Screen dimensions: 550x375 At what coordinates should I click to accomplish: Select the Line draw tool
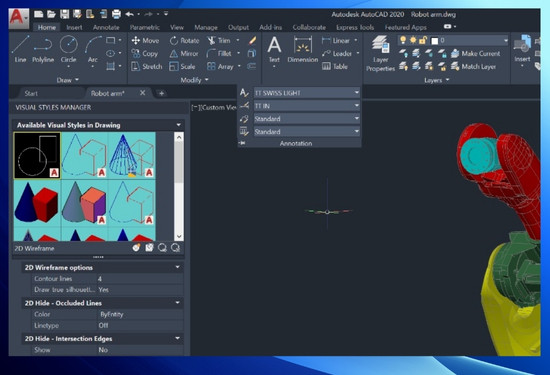(20, 49)
